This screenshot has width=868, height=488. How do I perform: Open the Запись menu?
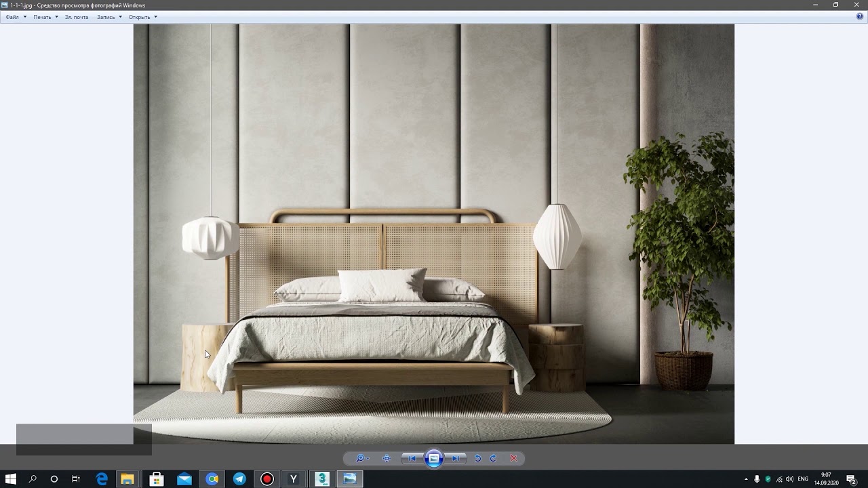[x=109, y=17]
